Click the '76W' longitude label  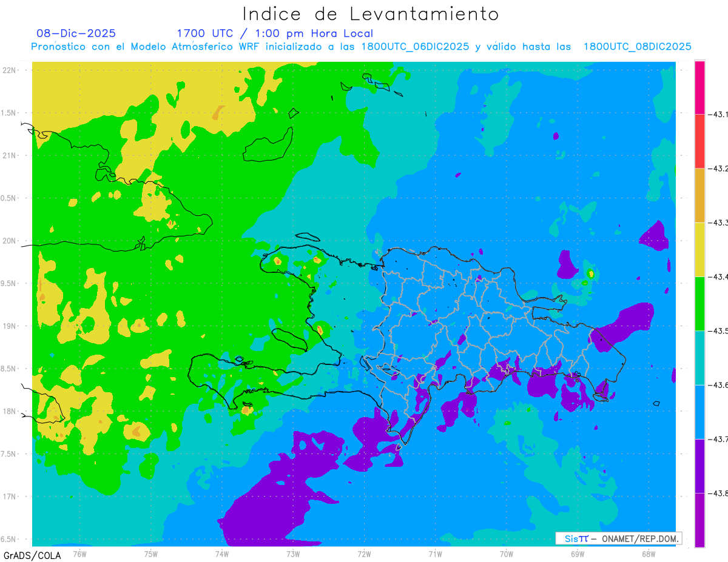[x=80, y=554]
